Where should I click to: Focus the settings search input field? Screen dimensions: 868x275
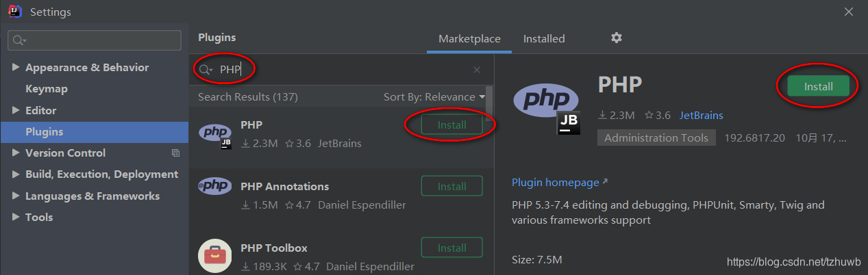coord(94,40)
